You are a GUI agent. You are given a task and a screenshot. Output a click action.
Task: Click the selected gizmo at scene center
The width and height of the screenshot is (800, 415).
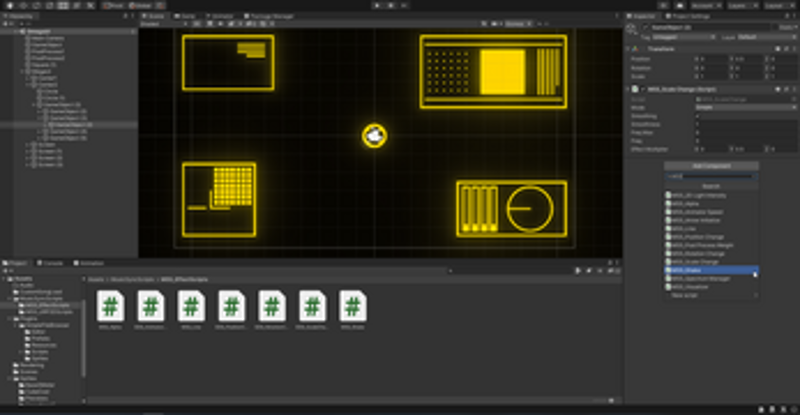click(374, 136)
